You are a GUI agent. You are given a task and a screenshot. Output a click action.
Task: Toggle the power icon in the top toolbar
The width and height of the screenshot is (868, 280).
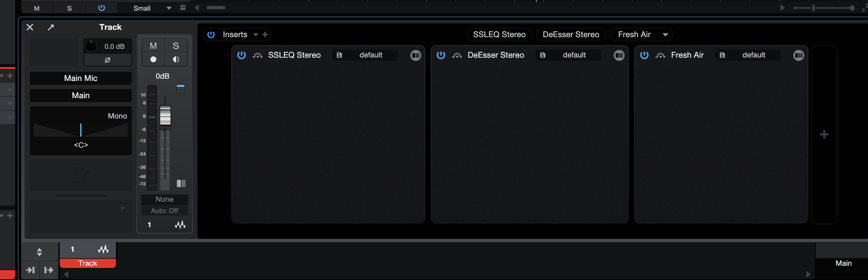click(x=101, y=8)
